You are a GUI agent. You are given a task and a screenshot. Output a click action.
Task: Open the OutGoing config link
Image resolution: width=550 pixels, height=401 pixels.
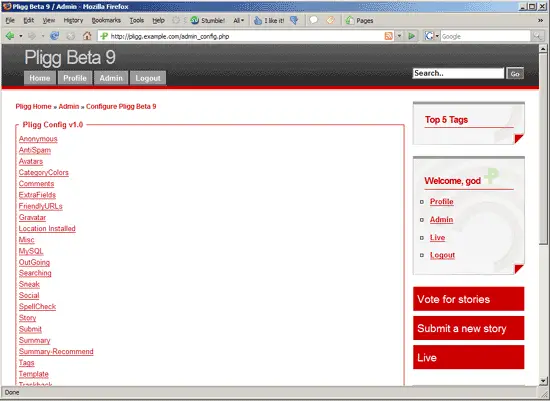pos(34,262)
